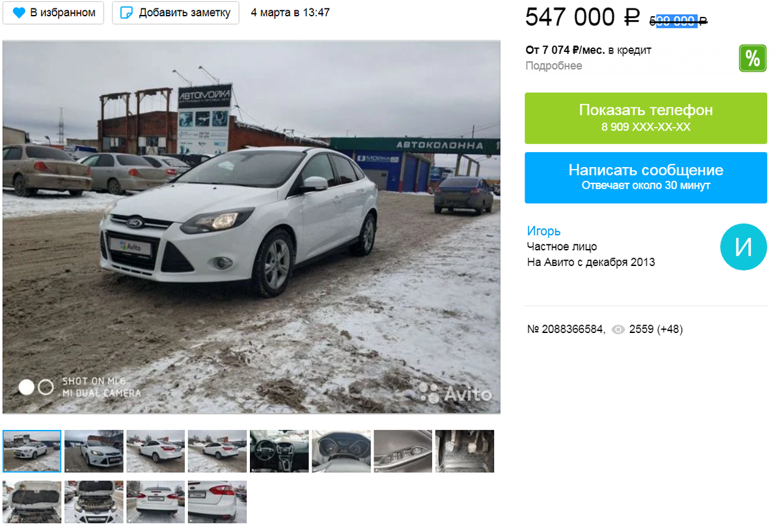Viewport: 781px width, 532px height.
Task: Select the first thumbnail of white Ford
Action: pos(32,451)
